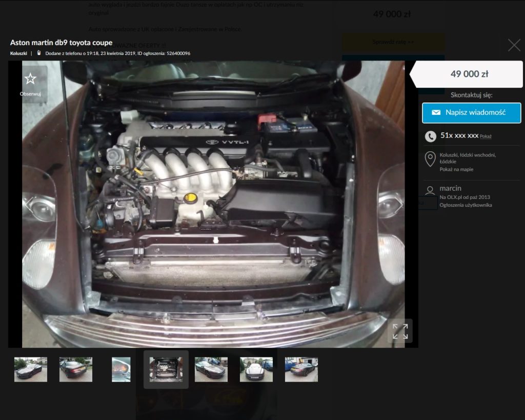Select the second thumbnail of the car rear
This screenshot has height=420, width=525.
tap(76, 369)
